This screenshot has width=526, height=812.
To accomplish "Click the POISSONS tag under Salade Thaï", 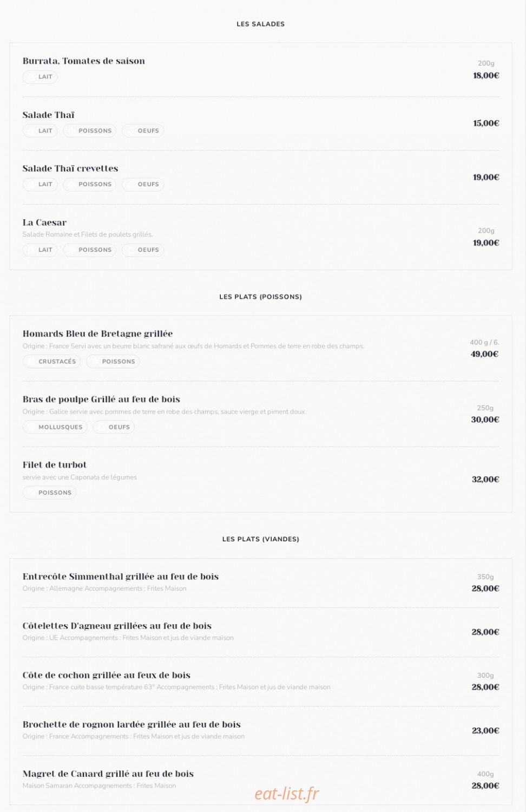I will 90,130.
